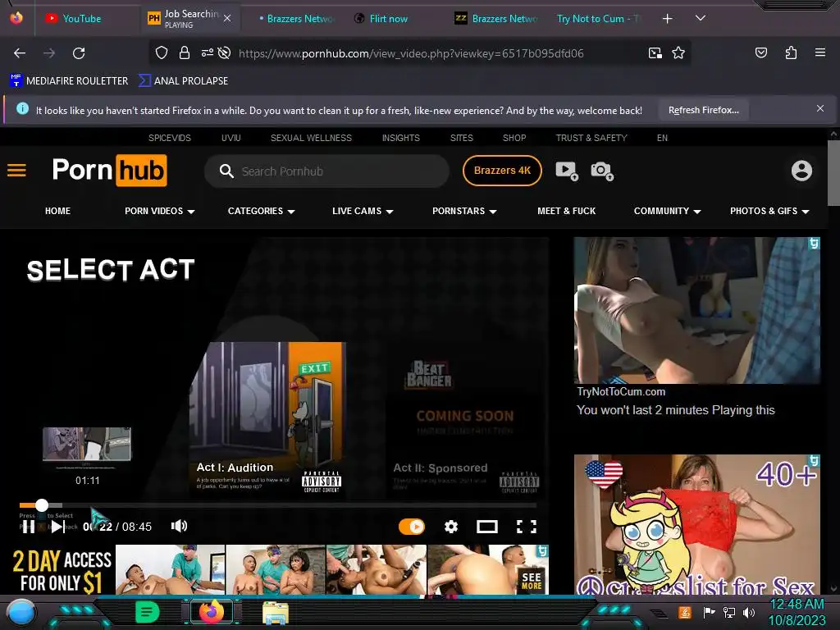Click the Brazzers 4K button
Viewport: 840px width, 630px height.
click(502, 171)
